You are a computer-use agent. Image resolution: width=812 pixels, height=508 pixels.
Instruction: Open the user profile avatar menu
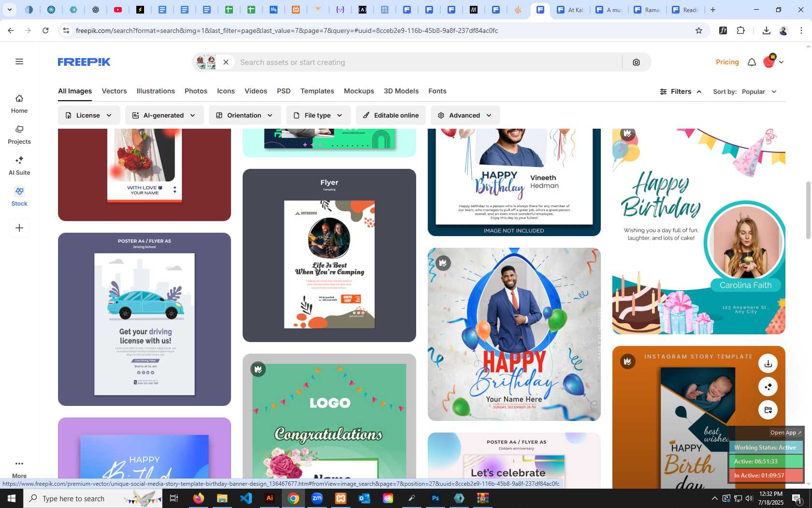[x=773, y=61]
